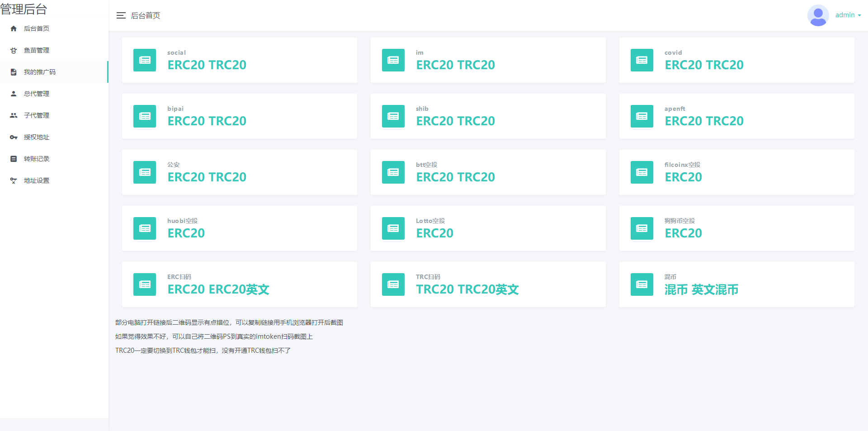868x431 pixels.
Task: Open ERC20 link in bipai card
Action: click(x=186, y=121)
